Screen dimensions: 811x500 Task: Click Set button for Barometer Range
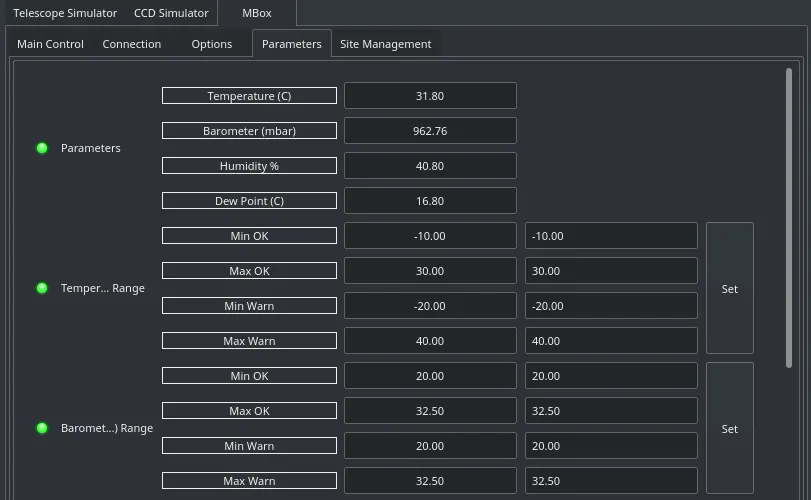click(730, 429)
